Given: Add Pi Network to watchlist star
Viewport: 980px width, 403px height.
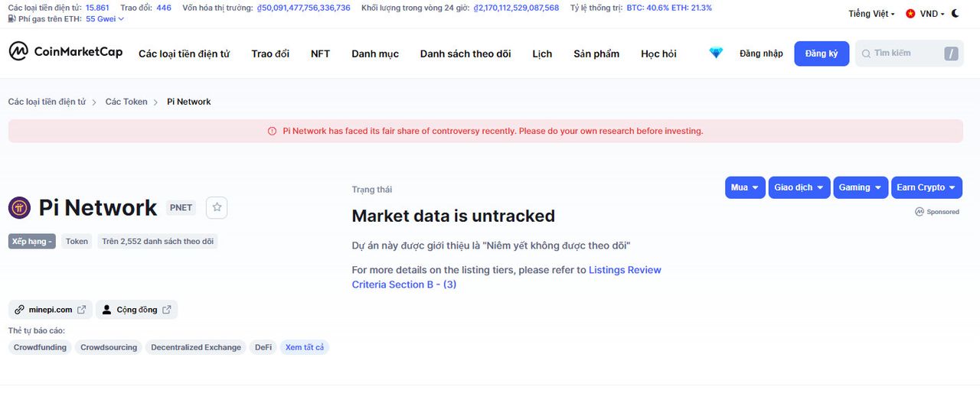Looking at the screenshot, I should (217, 207).
